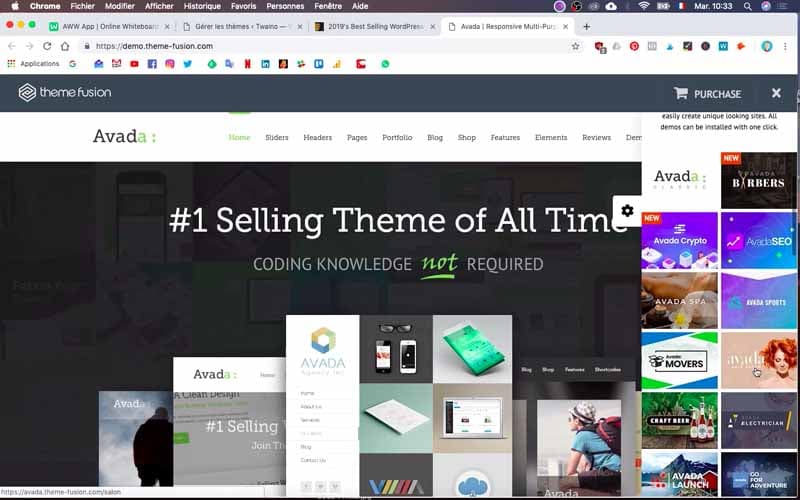Open the Blog nav item
Image resolution: width=800 pixels, height=500 pixels.
tap(435, 137)
